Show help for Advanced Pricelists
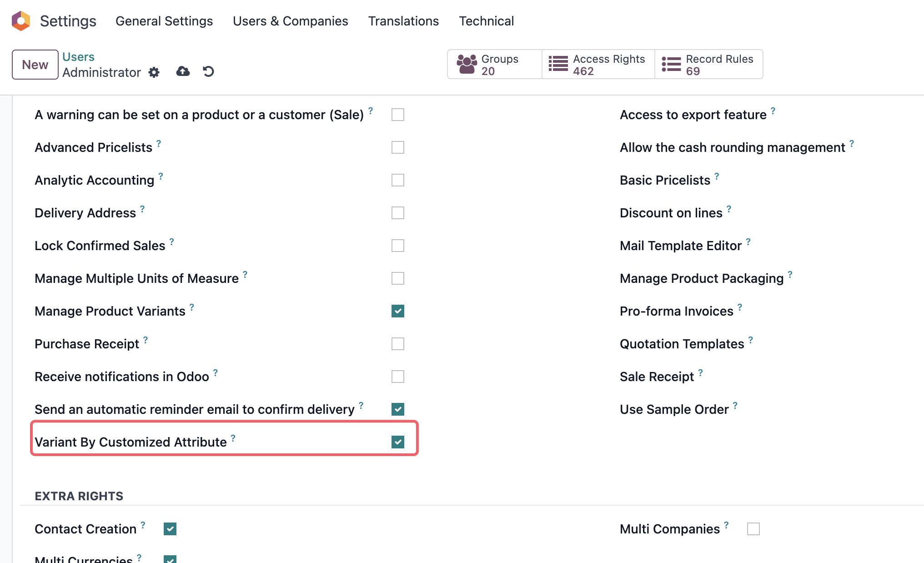924x563 pixels. 159,144
